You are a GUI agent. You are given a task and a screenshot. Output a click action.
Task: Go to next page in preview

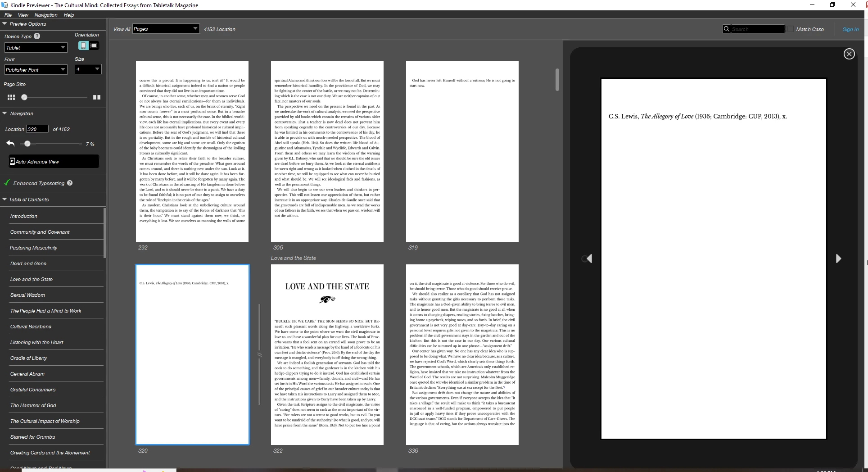pos(838,259)
